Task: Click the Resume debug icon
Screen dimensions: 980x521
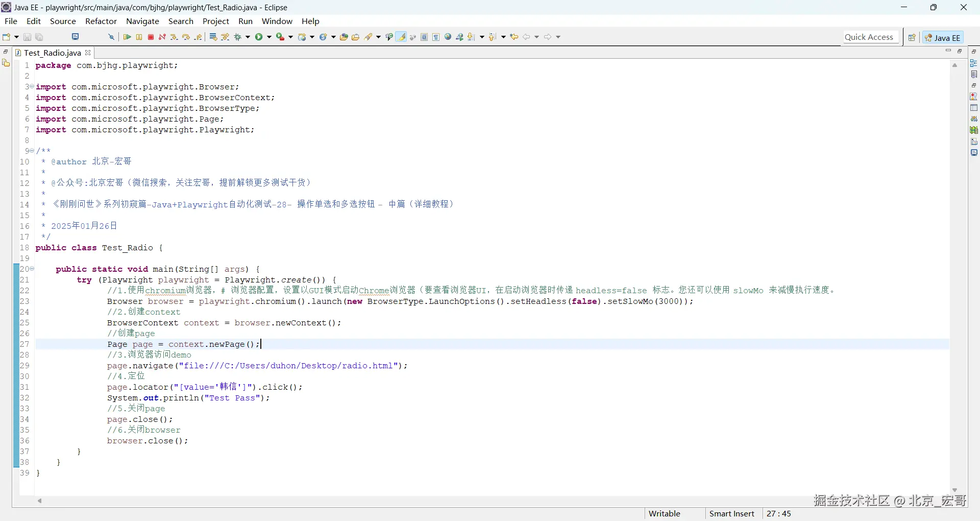Action: (x=127, y=37)
